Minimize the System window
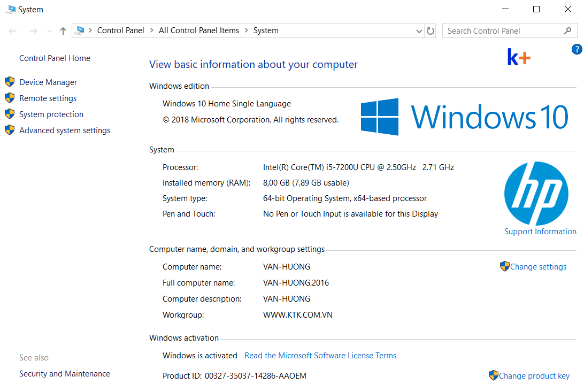This screenshot has height=392, width=584. click(505, 9)
